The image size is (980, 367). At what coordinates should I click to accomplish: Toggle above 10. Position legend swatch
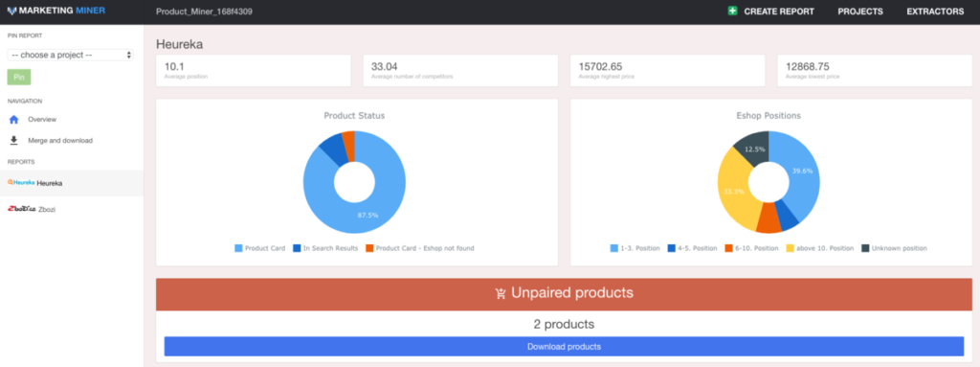pyautogui.click(x=790, y=248)
